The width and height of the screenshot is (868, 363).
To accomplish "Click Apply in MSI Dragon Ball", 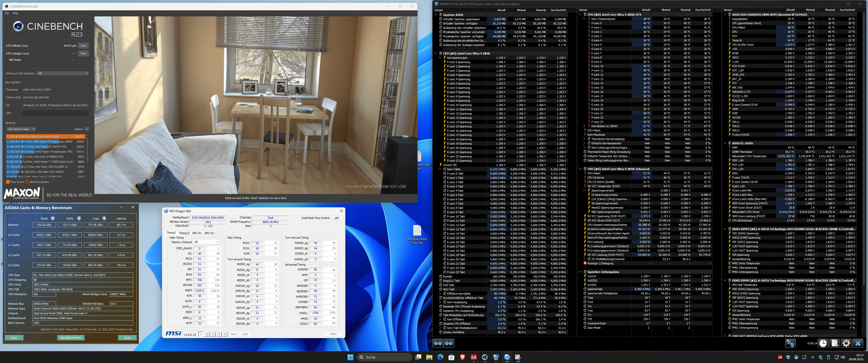I will point(333,334).
